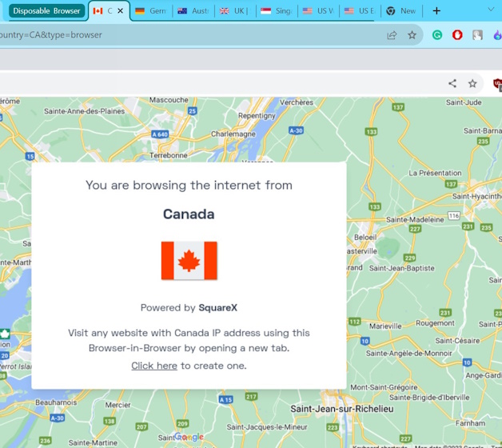Click the Farnham map label
This screenshot has width=502, height=448.
pyautogui.click(x=470, y=424)
